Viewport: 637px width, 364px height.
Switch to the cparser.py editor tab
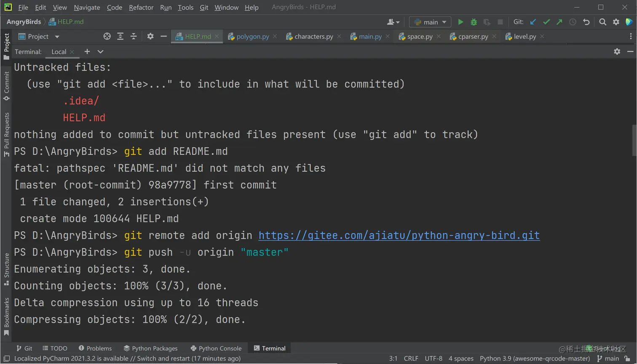pos(473,37)
